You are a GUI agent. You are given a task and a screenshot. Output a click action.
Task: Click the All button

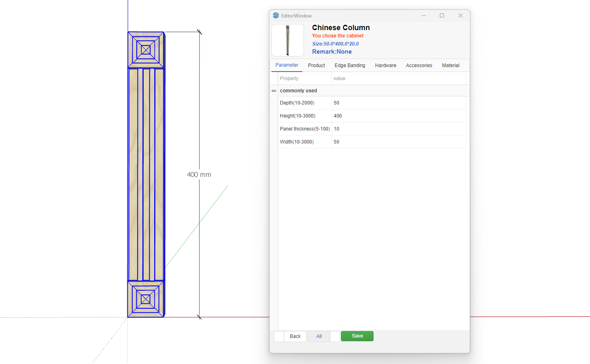(319, 336)
